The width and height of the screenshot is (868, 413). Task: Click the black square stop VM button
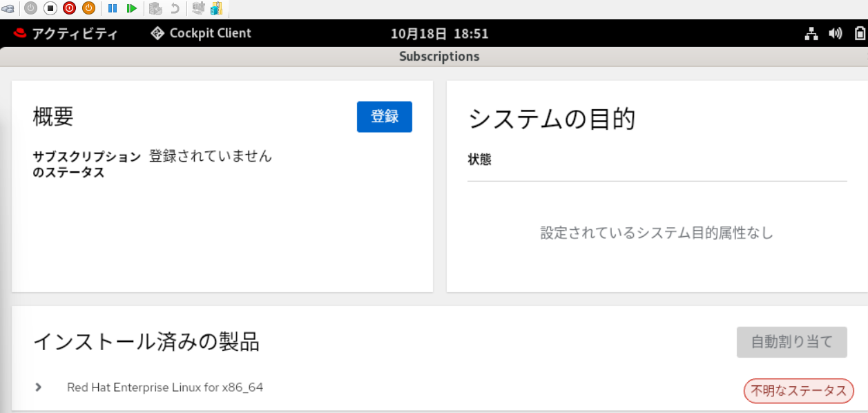(x=50, y=9)
